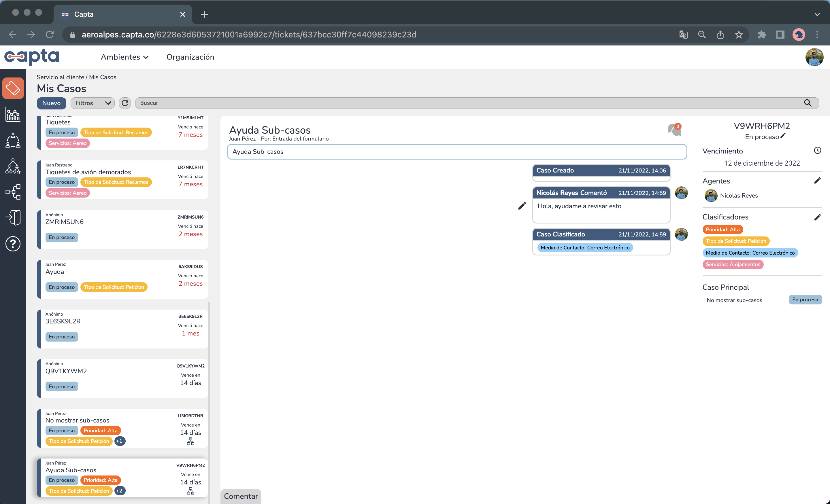Click the workflow diagram icon in sidebar
The height and width of the screenshot is (504, 830).
tap(13, 192)
